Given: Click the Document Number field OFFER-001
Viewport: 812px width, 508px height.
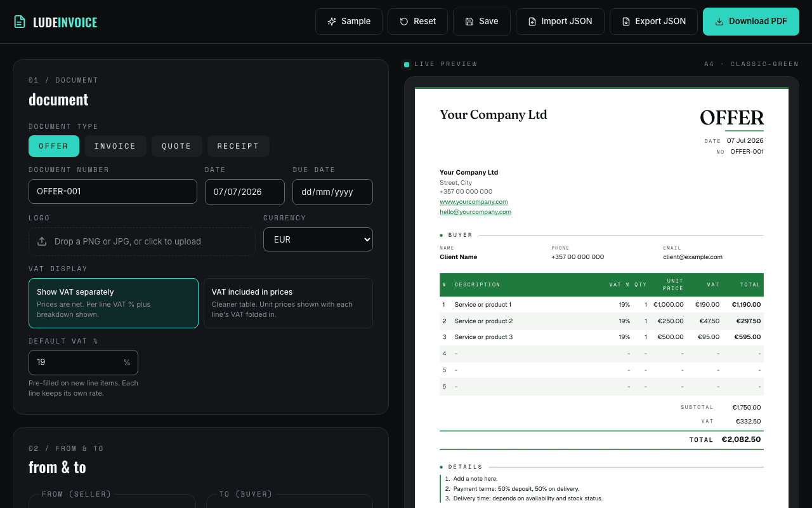Looking at the screenshot, I should [x=113, y=191].
